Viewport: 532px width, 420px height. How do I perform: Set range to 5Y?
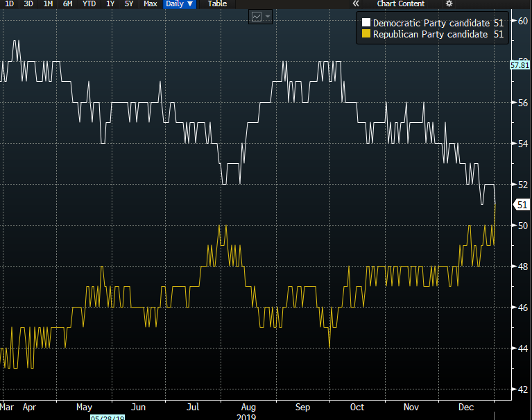click(130, 4)
